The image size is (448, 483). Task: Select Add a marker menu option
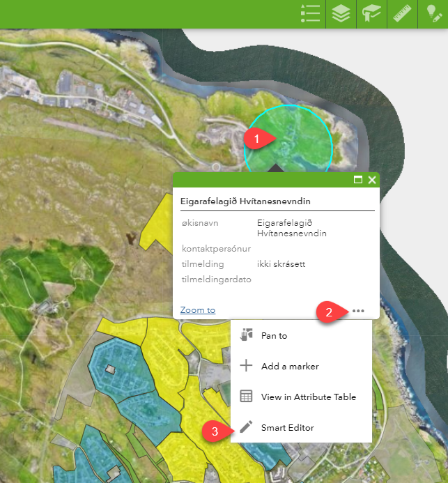288,366
